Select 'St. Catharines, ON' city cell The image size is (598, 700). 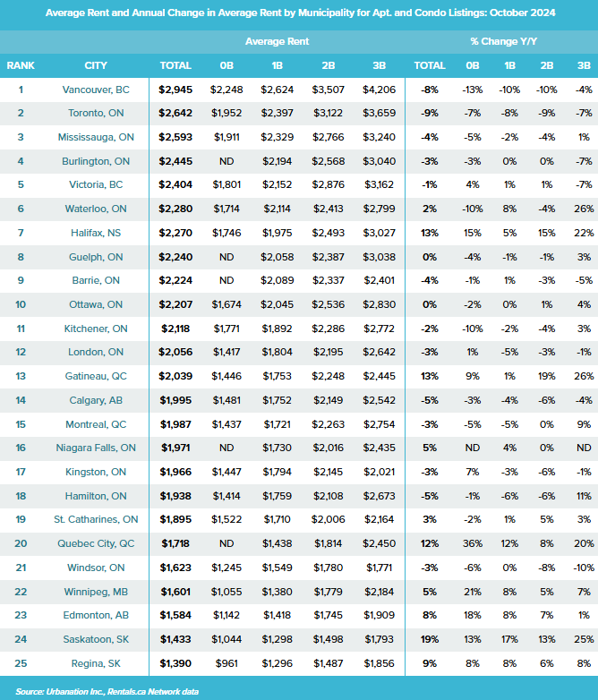(96, 519)
